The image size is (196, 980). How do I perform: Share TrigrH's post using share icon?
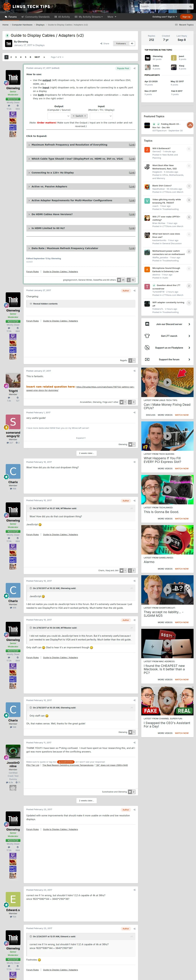pos(134,371)
